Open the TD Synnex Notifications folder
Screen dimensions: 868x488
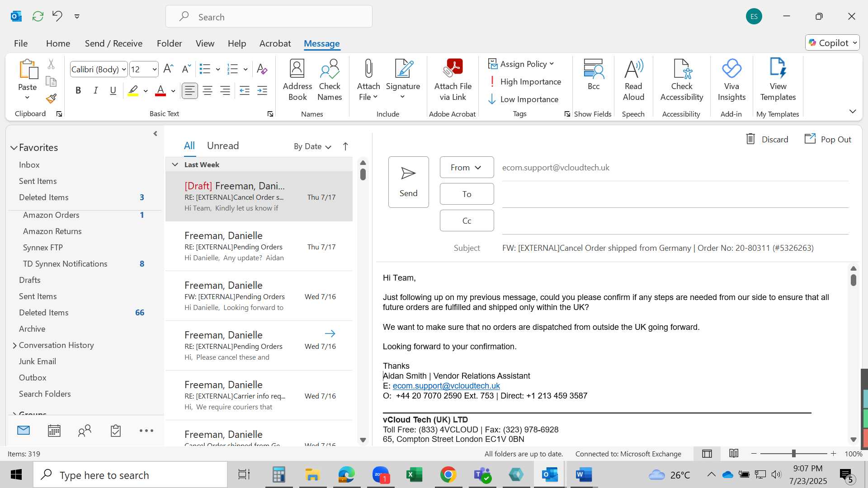(65, 264)
